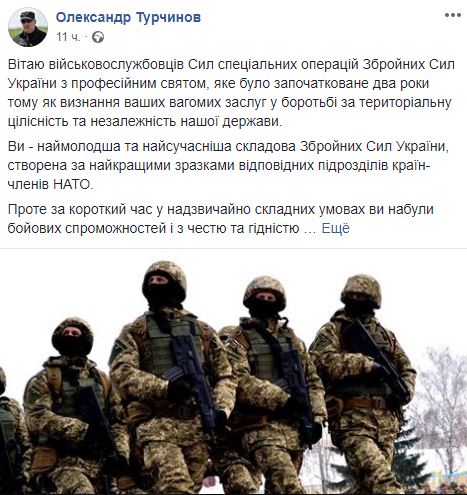Click the word "НАТО" in the post
Viewport: 467px width, 495px height.
point(72,184)
